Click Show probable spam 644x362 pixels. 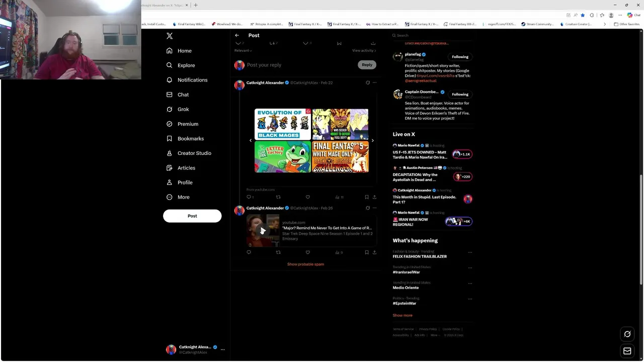[305, 264]
